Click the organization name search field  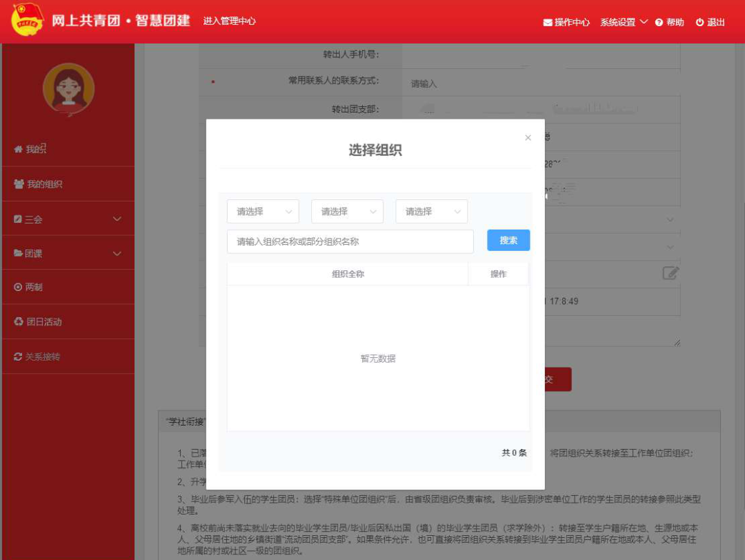(350, 241)
